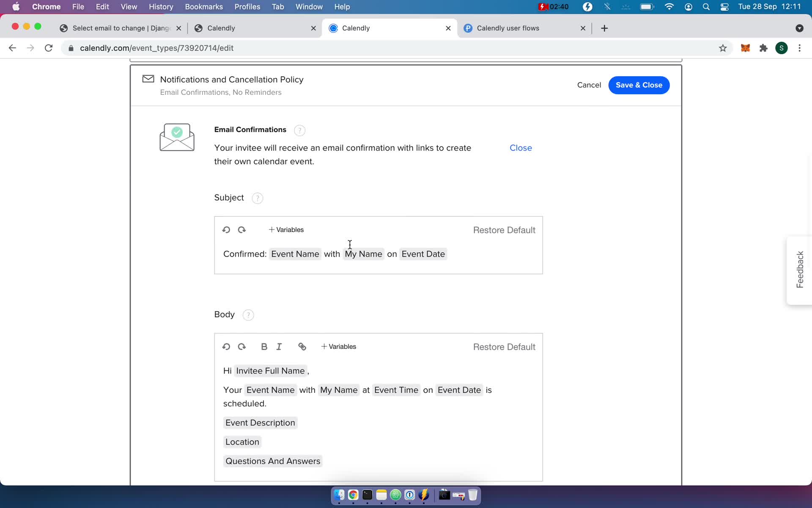Click the undo icon in Body field
Screen dimensions: 812x508
click(x=226, y=346)
